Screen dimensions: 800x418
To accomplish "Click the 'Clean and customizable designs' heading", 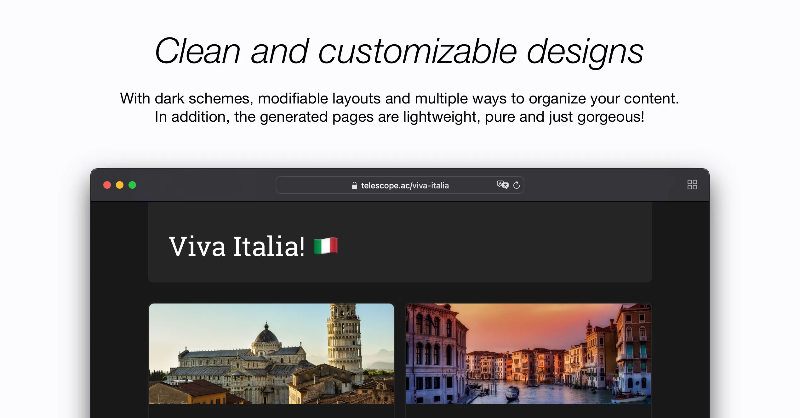I will (x=399, y=51).
